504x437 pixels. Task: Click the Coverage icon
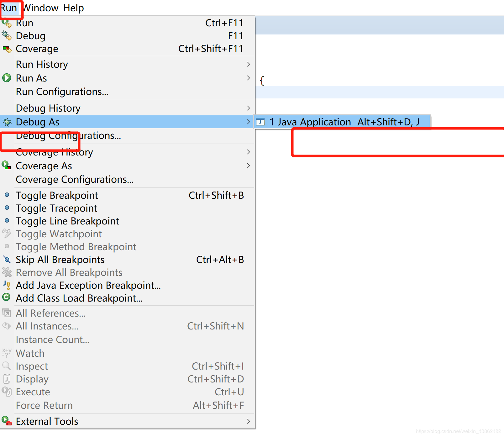point(7,49)
